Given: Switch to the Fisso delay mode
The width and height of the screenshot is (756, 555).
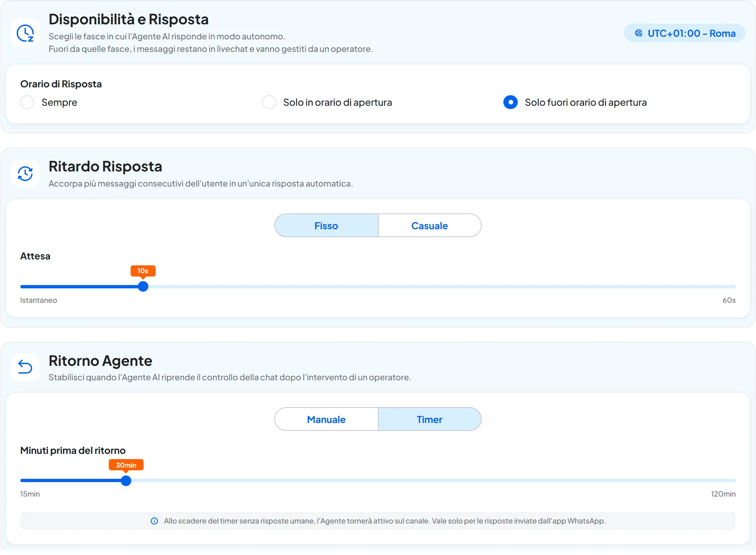Looking at the screenshot, I should 327,225.
